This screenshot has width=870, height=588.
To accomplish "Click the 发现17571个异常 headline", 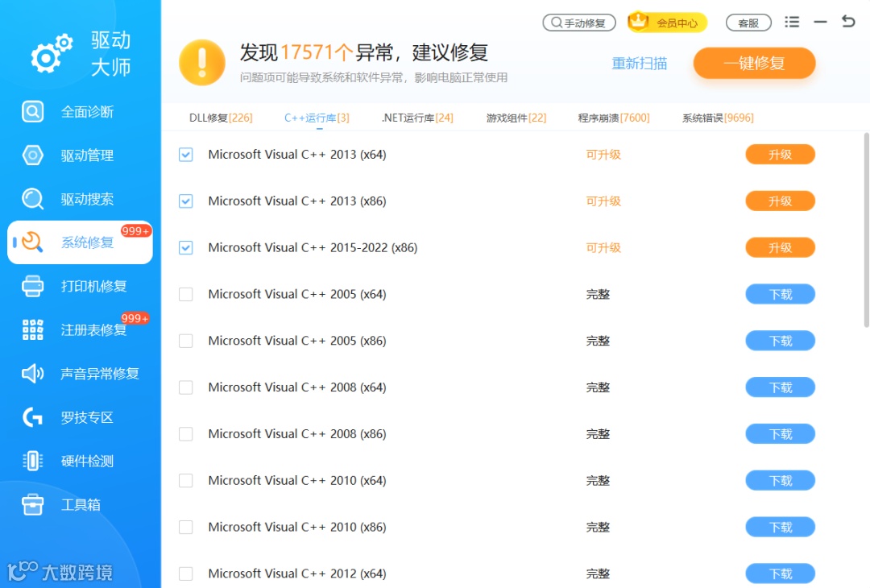I will click(x=364, y=52).
